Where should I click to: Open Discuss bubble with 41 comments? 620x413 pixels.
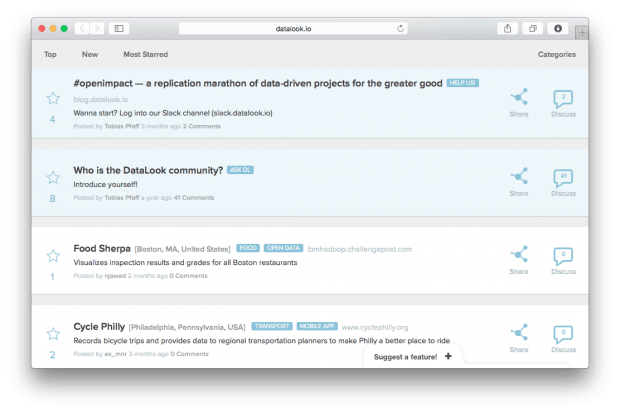point(563,176)
